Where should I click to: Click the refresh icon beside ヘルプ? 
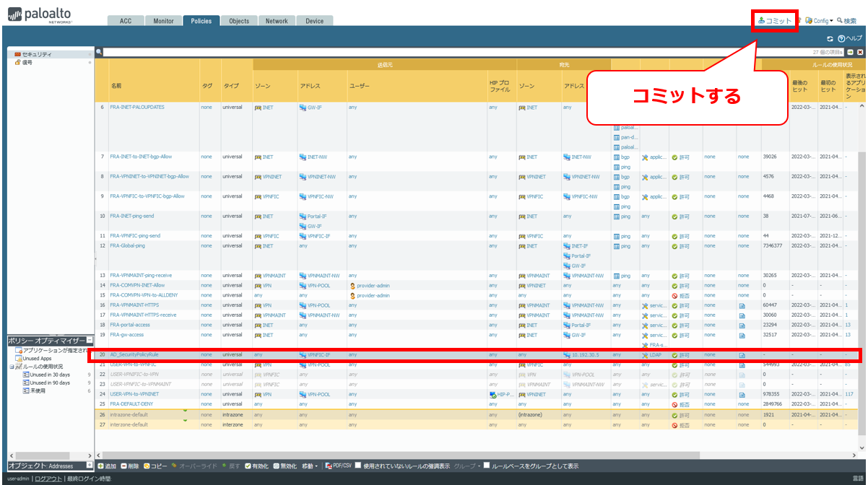tap(830, 38)
